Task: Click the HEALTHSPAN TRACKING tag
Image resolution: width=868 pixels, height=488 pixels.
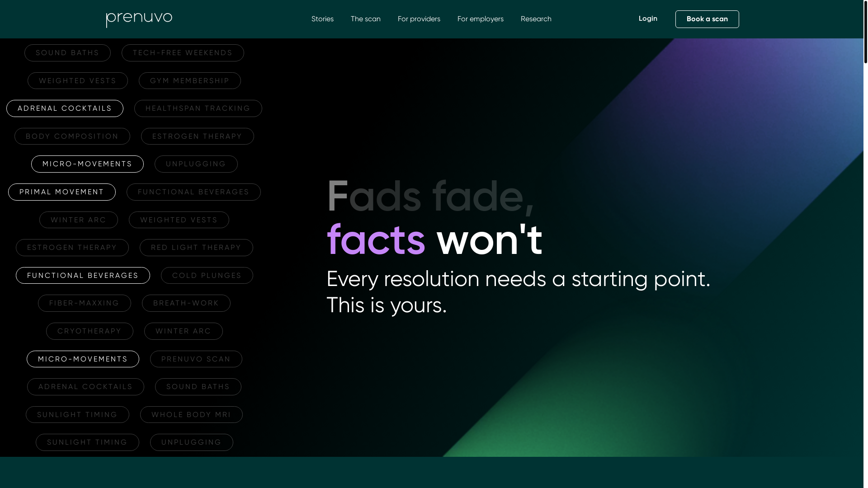Action: coord(198,108)
